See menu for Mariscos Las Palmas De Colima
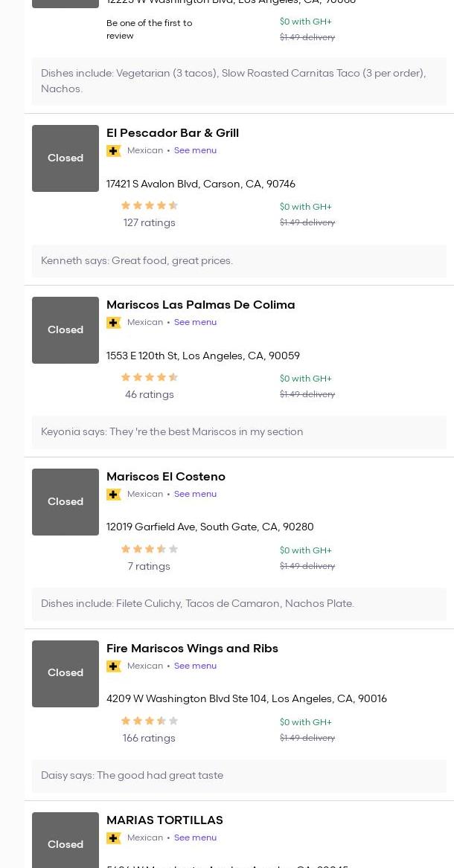 (195, 323)
